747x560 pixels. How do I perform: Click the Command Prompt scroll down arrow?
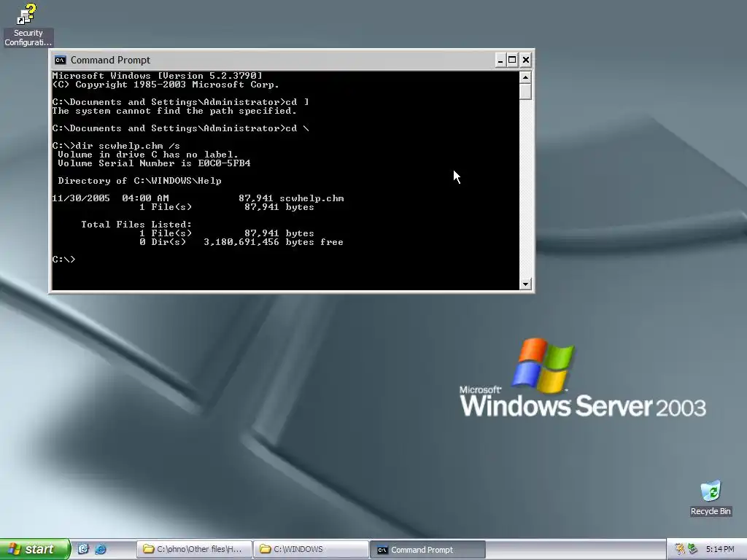525,284
